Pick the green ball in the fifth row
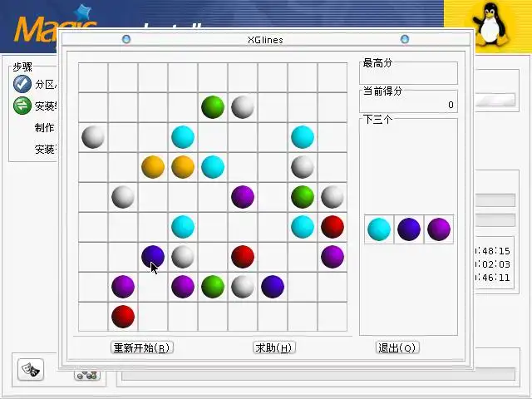The image size is (532, 399). 303,197
